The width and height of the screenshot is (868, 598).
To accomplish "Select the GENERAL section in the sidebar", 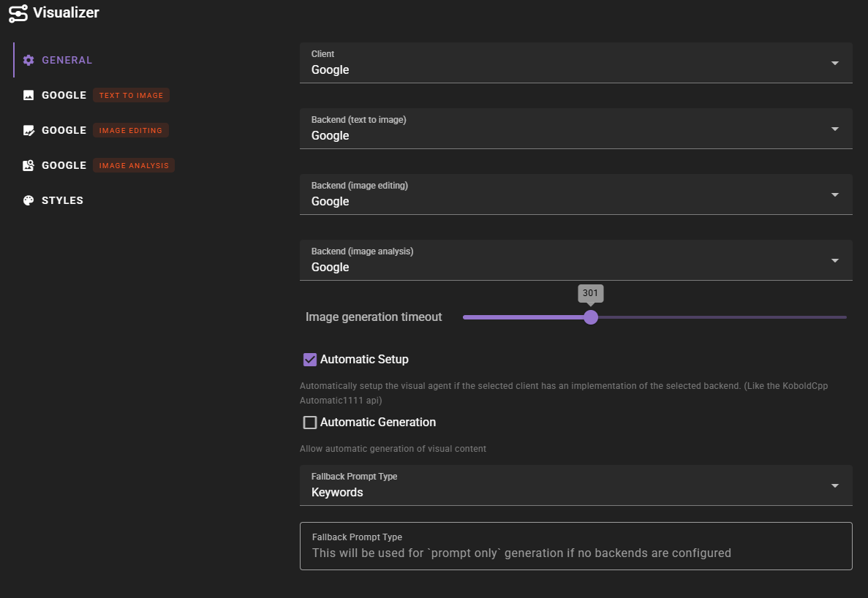I will 66,60.
